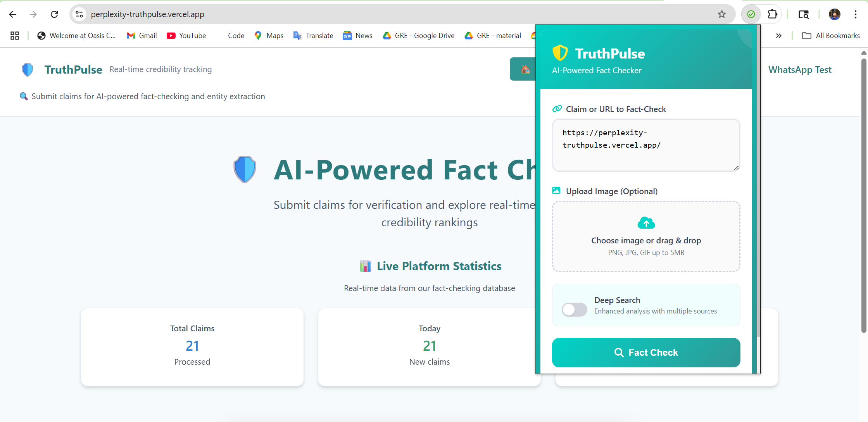
Task: Enable the Deep Search toggle
Action: pos(574,309)
